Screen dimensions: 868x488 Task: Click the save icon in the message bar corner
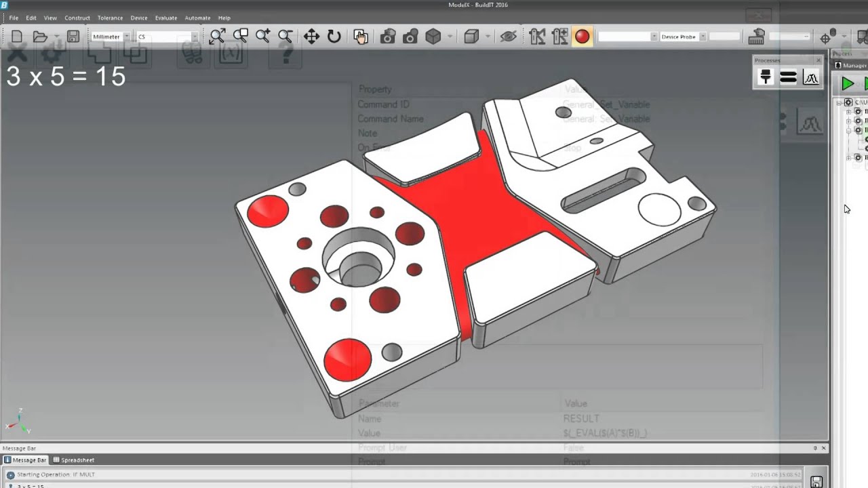pyautogui.click(x=816, y=482)
